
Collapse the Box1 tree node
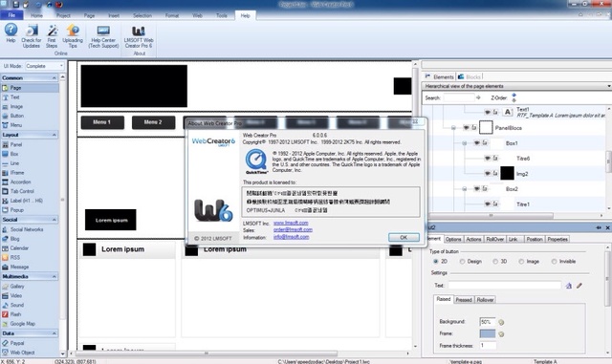pos(465,143)
